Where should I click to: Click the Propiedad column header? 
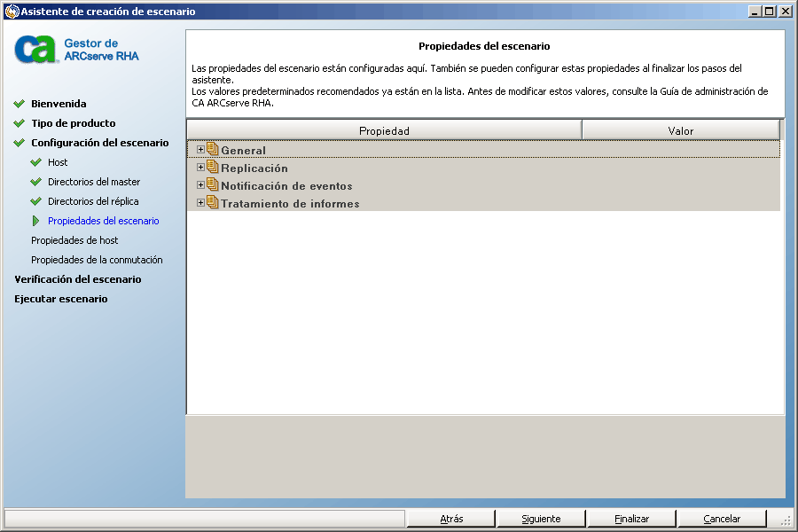tap(384, 130)
